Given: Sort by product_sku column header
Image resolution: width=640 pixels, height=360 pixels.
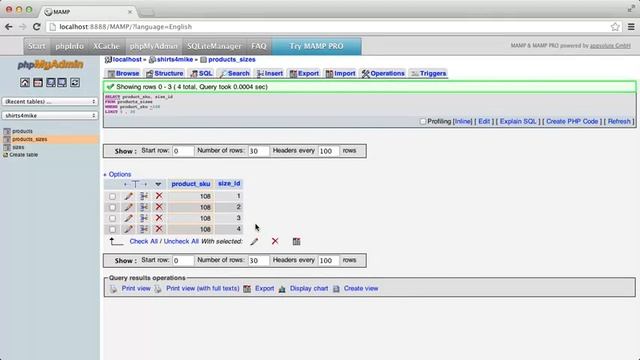Looking at the screenshot, I should click(x=191, y=184).
